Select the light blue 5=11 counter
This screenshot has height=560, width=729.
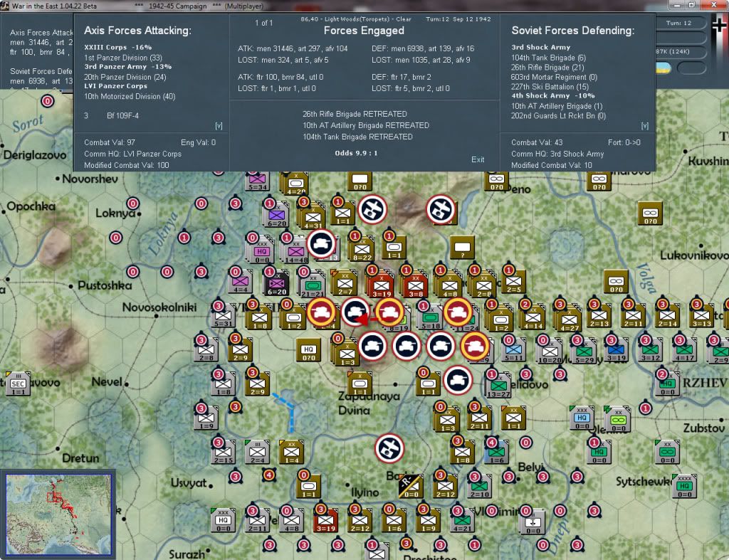[x=513, y=350]
